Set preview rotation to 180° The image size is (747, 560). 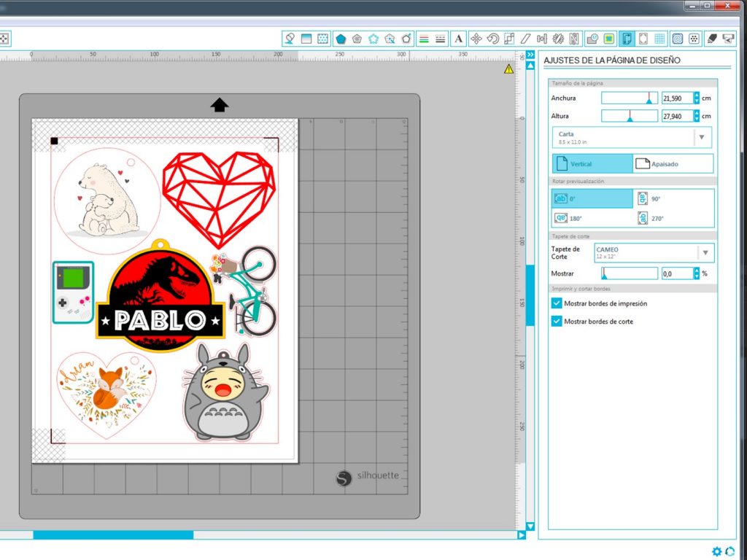coord(592,218)
